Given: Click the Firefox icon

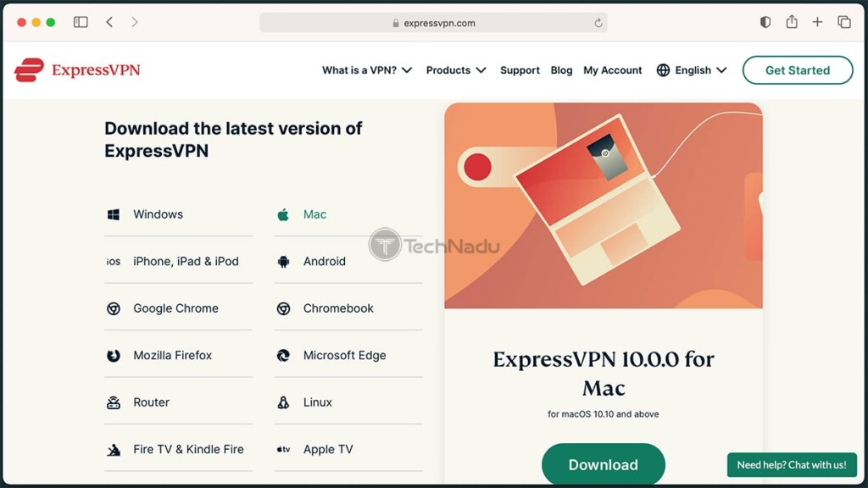Looking at the screenshot, I should 114,356.
